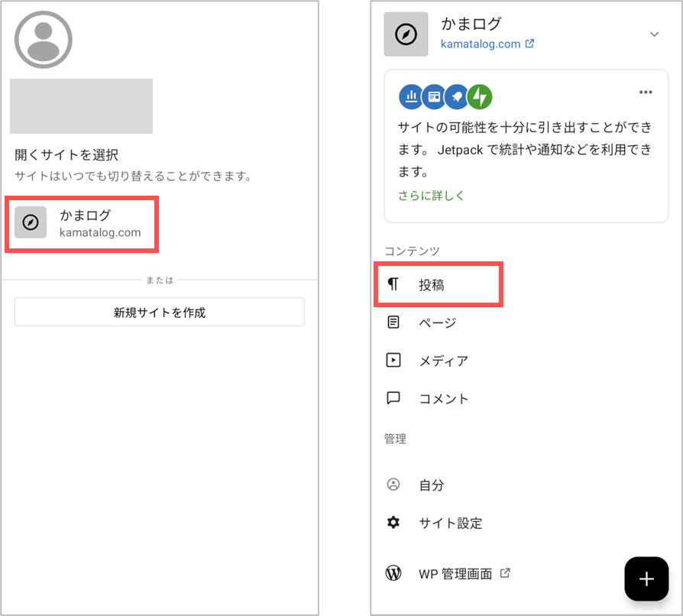Follow the さらに詳しく link

431,196
